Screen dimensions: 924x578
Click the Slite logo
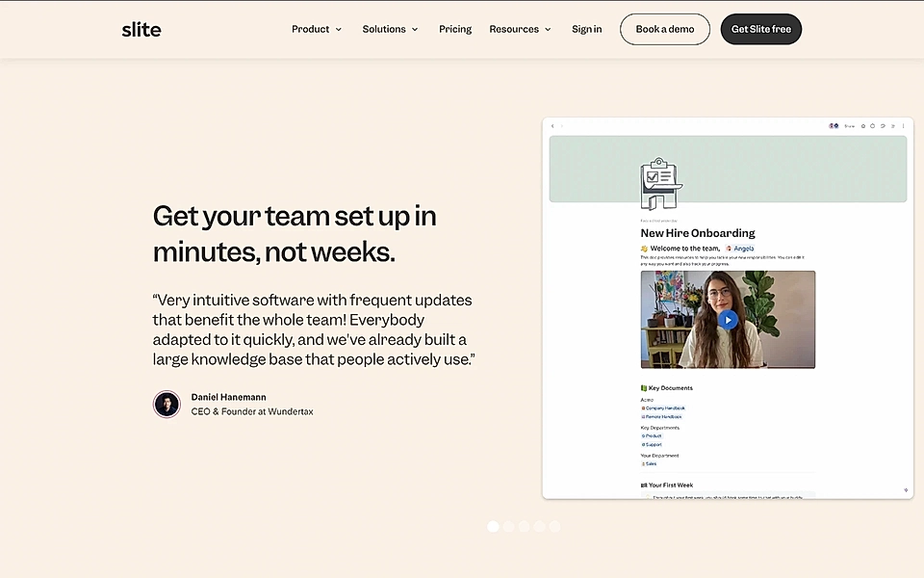pos(141,29)
